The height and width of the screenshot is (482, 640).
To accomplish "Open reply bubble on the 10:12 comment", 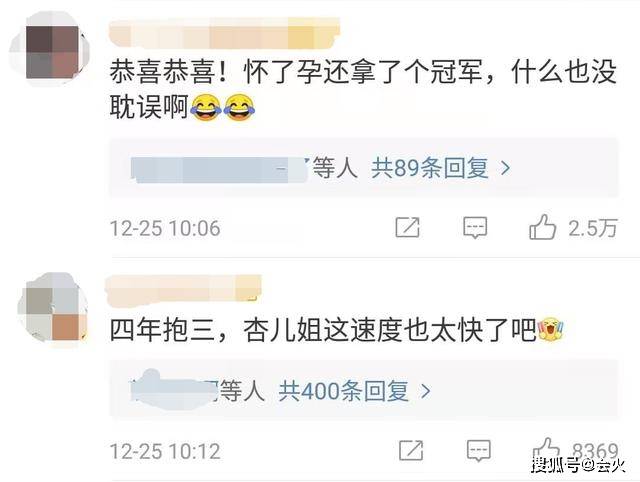I will [x=478, y=451].
